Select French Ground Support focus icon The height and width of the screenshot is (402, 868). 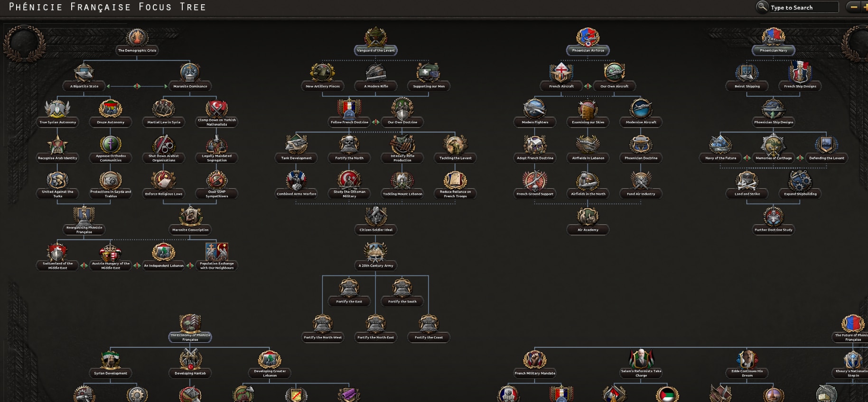535,180
